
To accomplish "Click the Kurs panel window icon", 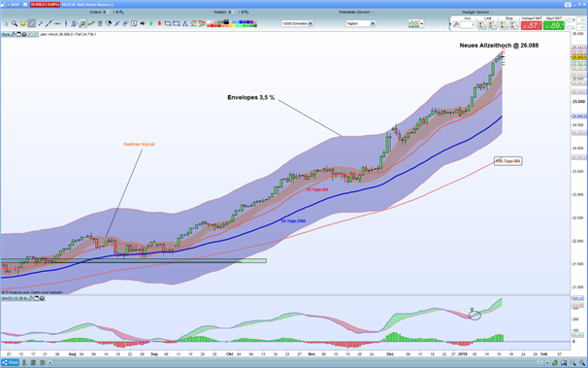I will point(18,34).
